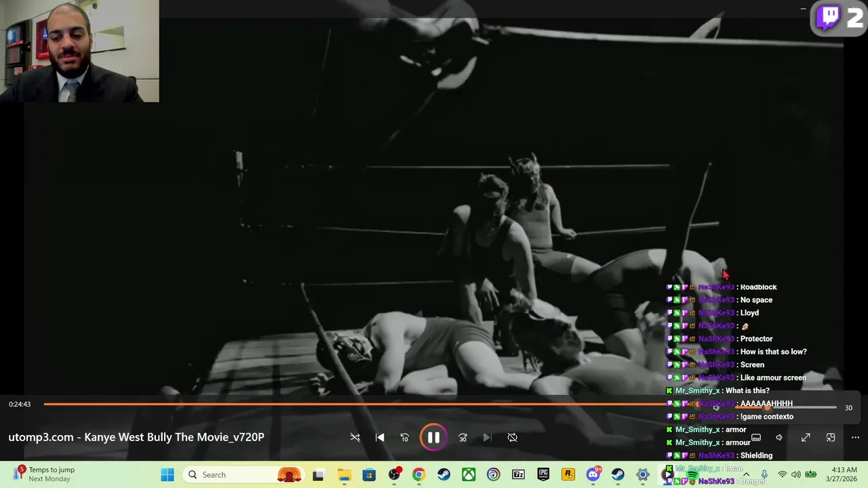Open the Windows Start menu

point(167,474)
